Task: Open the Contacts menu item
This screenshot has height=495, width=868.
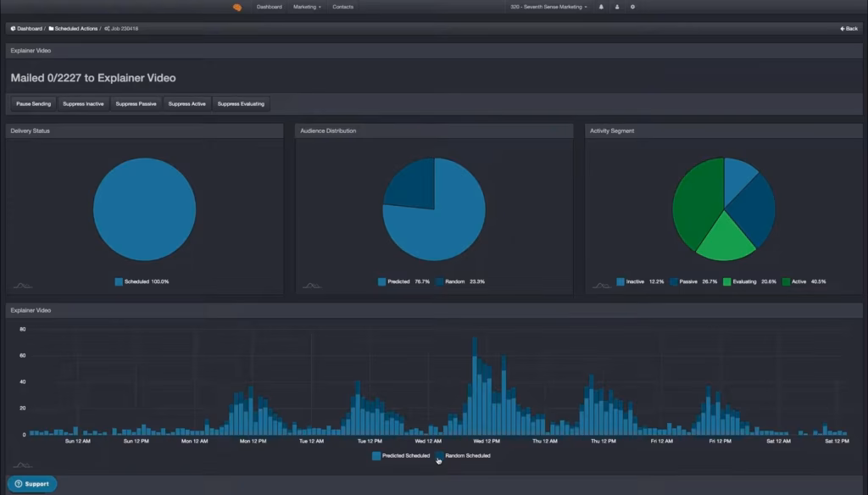Action: pos(343,7)
